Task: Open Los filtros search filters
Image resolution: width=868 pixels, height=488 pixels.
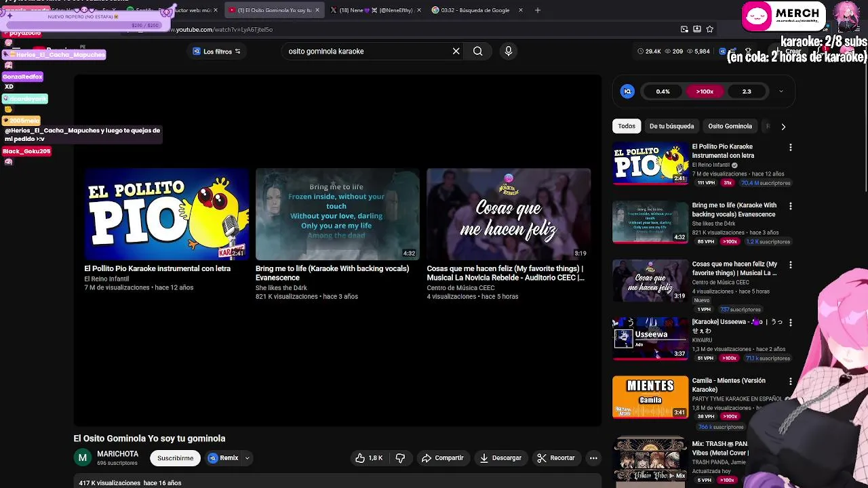Action: coord(217,52)
